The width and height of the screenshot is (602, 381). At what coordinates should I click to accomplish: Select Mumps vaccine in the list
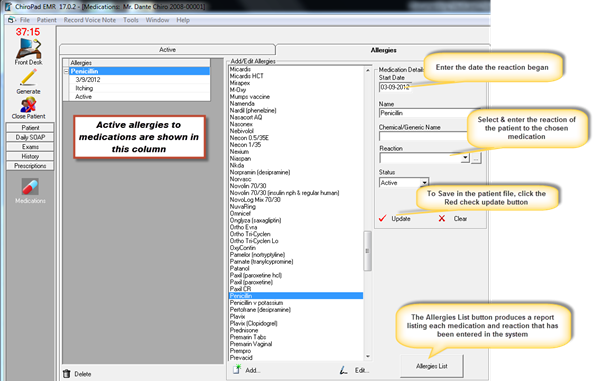coord(250,96)
